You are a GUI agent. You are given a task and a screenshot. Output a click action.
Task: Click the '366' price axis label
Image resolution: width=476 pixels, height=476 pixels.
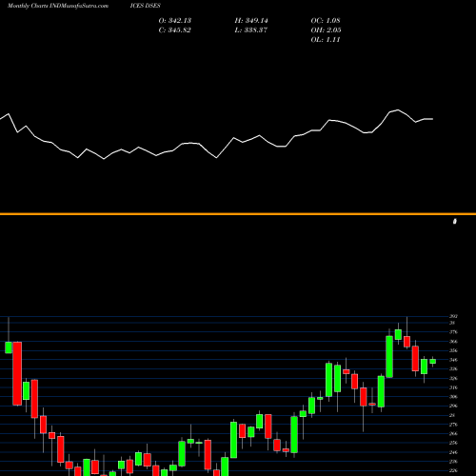[453, 342]
